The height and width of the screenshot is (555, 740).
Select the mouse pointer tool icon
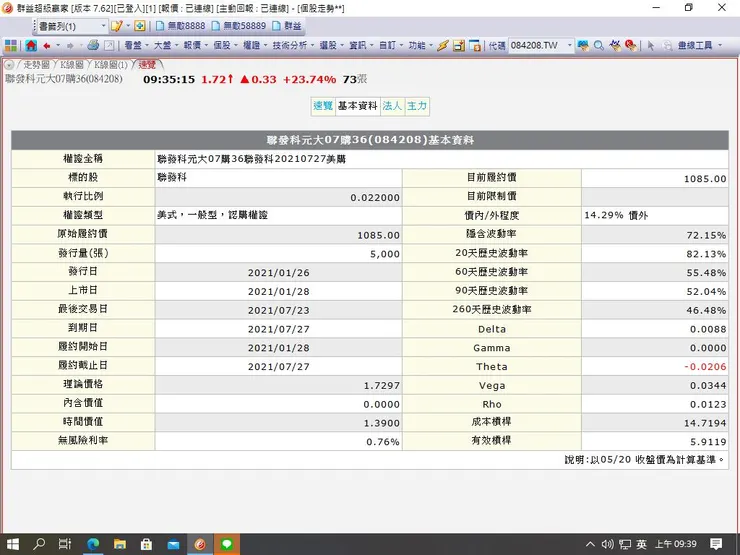[x=651, y=45]
